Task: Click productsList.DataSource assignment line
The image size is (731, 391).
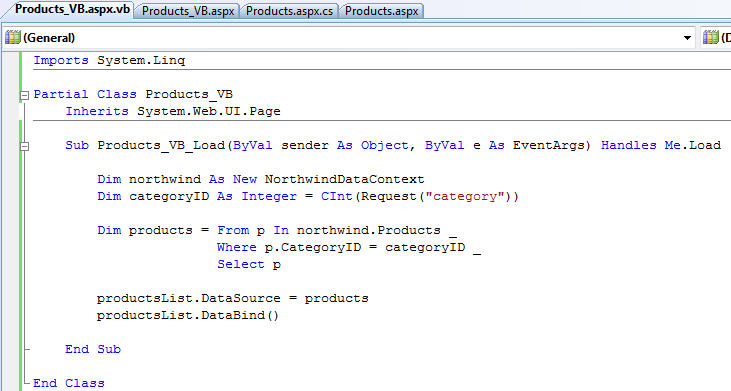Action: (x=233, y=298)
